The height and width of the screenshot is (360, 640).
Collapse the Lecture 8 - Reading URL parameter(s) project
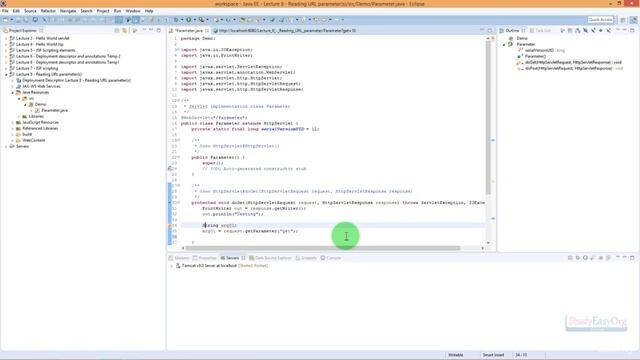tap(6, 74)
